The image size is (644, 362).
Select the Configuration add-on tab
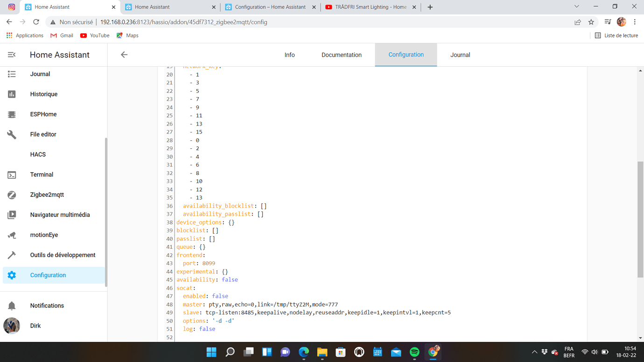pyautogui.click(x=406, y=55)
